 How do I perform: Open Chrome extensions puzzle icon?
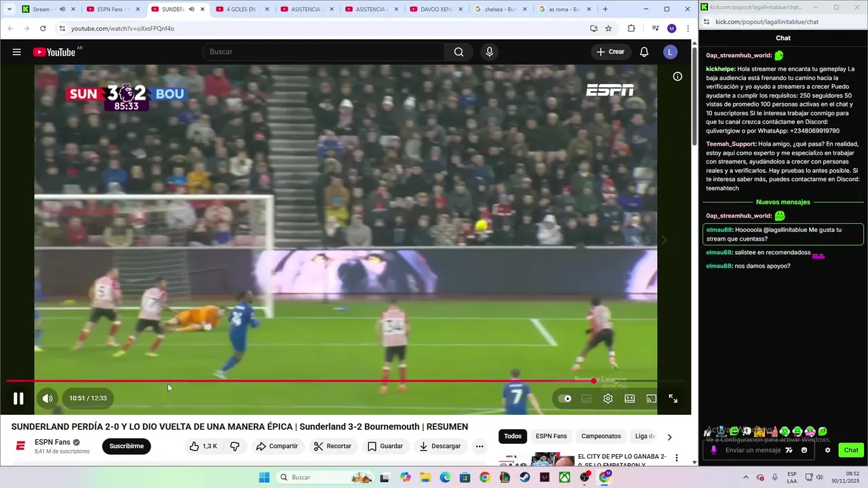pyautogui.click(x=631, y=28)
